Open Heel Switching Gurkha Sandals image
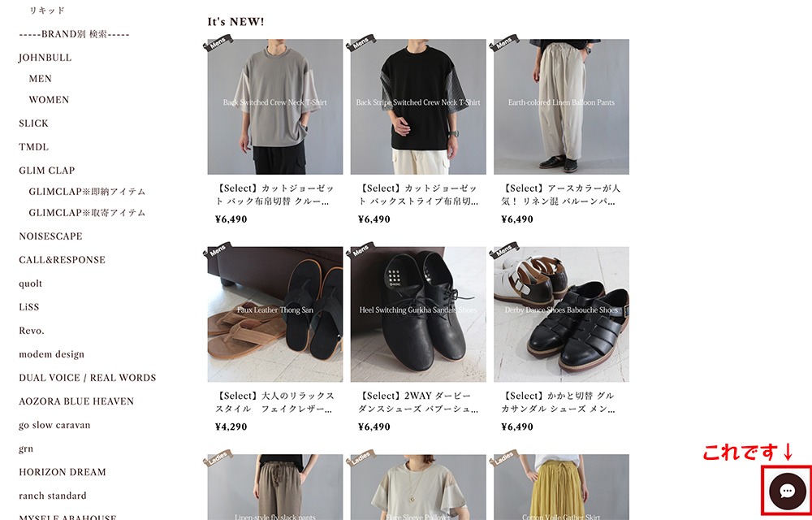 coord(418,314)
